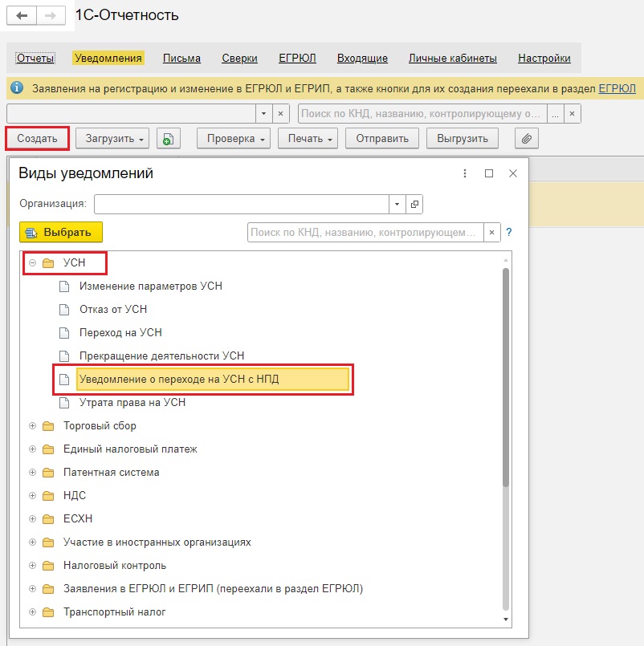Open the Загрузить dropdown menu

click(x=112, y=138)
